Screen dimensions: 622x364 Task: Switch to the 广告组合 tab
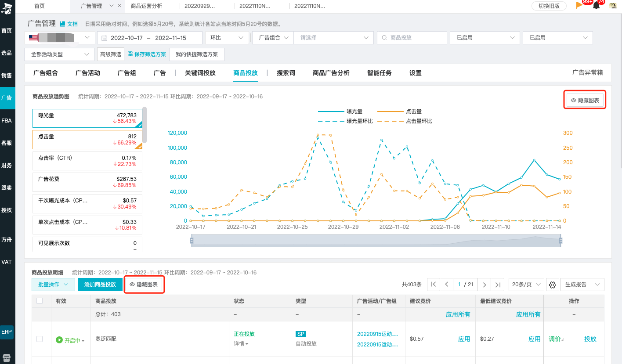tap(46, 73)
